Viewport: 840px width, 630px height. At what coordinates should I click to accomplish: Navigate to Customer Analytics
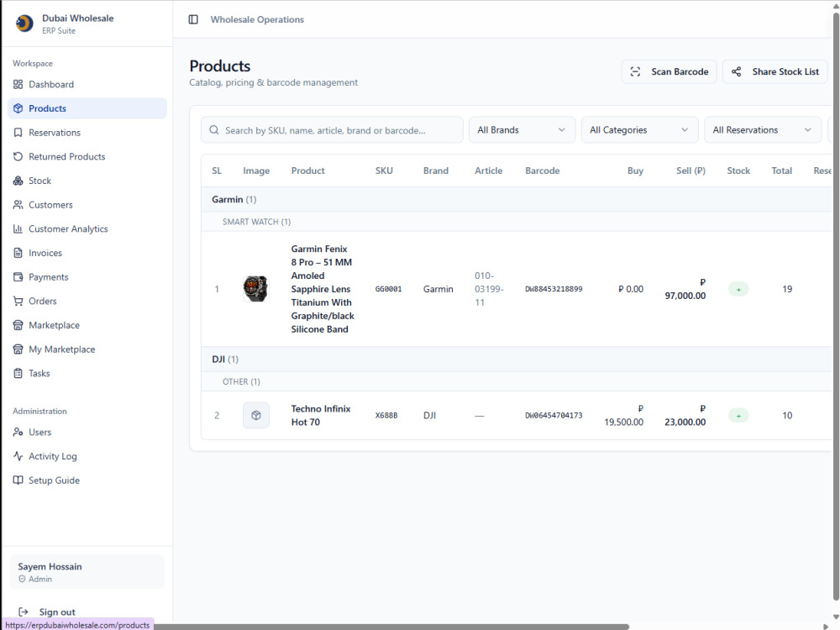[x=87, y=228]
